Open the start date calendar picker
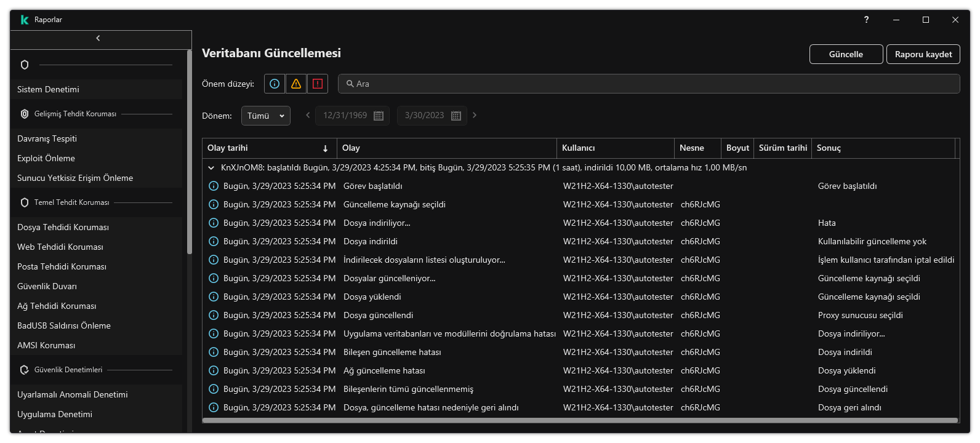The width and height of the screenshot is (980, 443). (x=379, y=116)
